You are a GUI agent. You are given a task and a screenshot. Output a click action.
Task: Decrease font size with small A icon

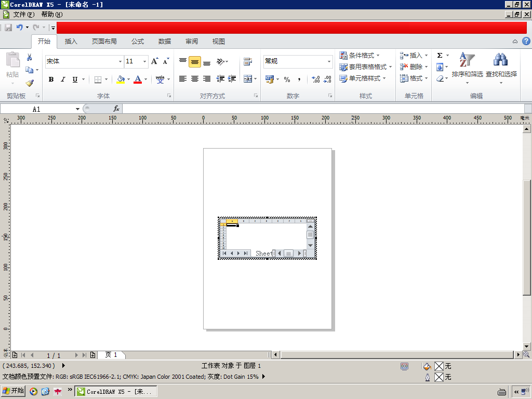[166, 61]
